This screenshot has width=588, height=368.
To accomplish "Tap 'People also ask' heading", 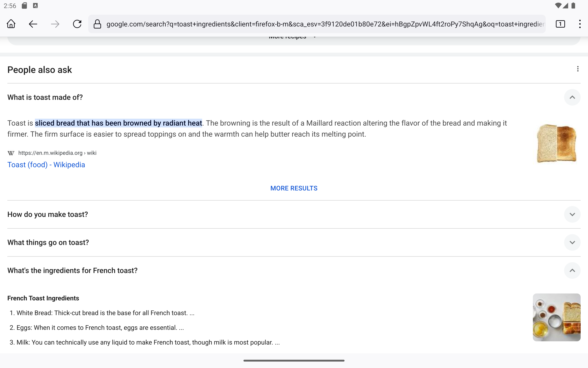I will point(40,70).
